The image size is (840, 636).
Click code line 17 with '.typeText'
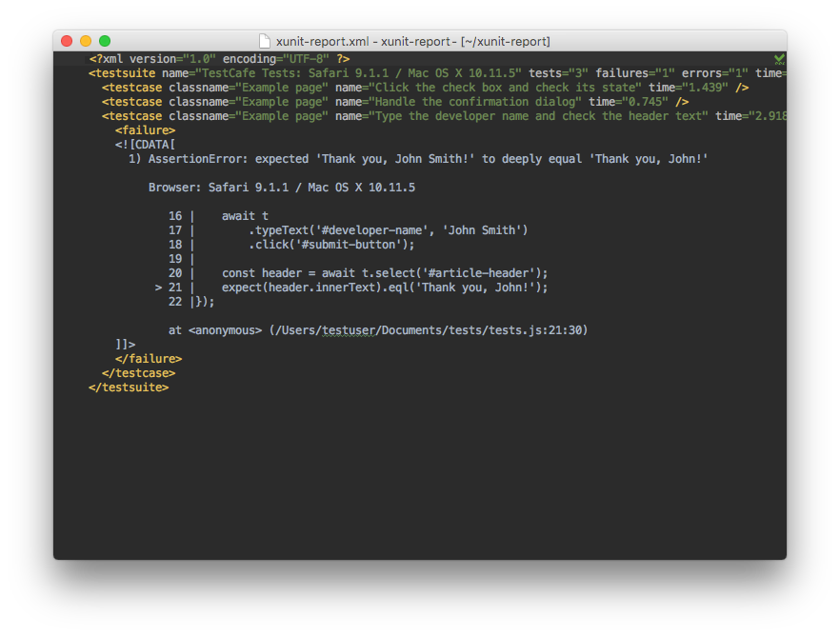pos(349,230)
